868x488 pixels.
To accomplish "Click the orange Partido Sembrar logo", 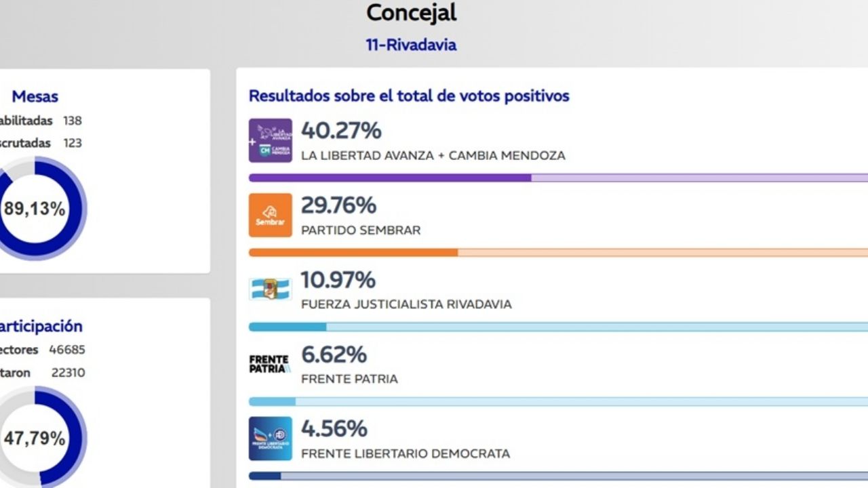I will 270,215.
